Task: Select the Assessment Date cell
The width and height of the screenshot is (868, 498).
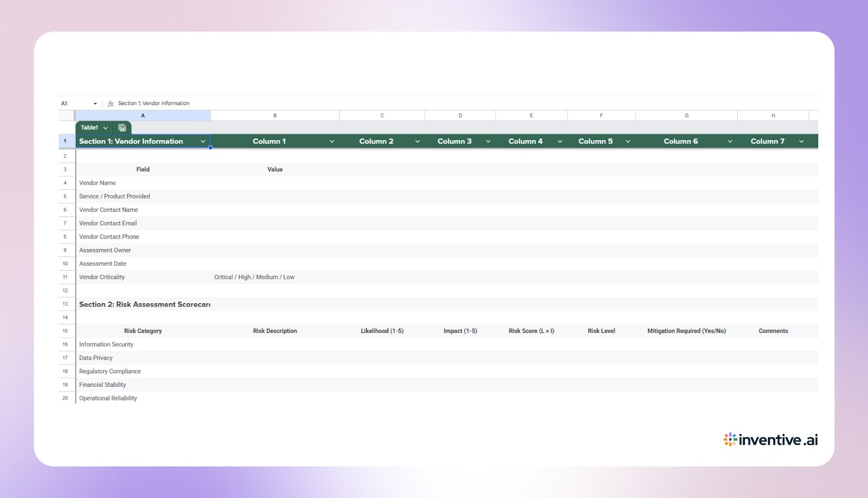Action: (103, 264)
